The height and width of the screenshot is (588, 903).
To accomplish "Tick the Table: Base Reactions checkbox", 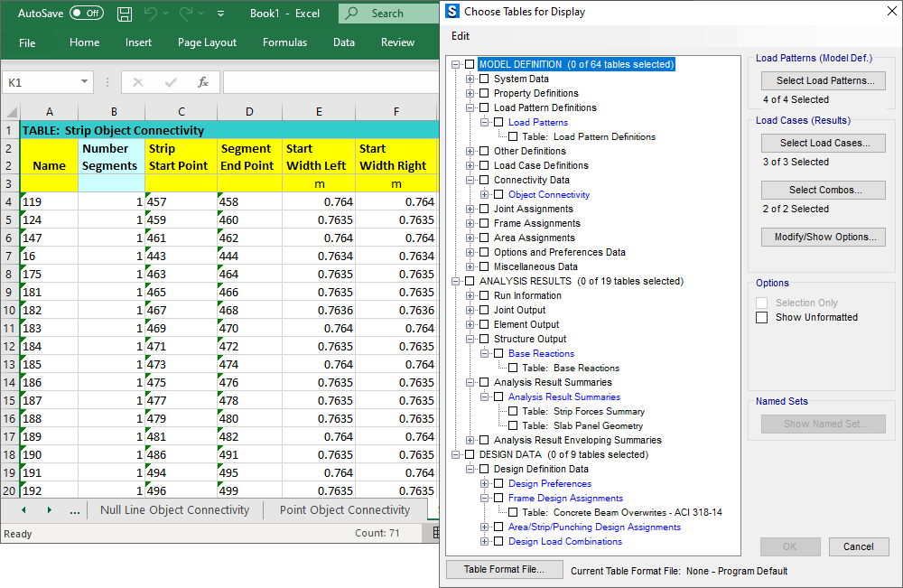I will click(513, 369).
